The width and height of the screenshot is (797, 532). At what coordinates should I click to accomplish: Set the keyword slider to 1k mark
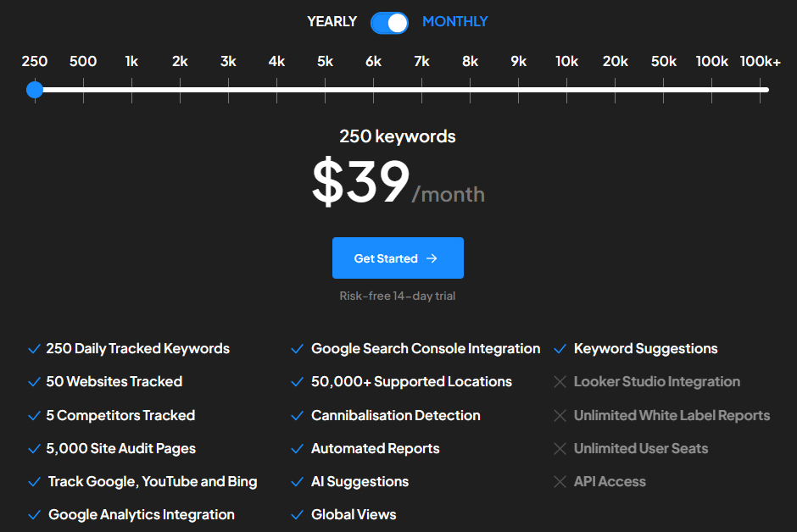pyautogui.click(x=131, y=90)
